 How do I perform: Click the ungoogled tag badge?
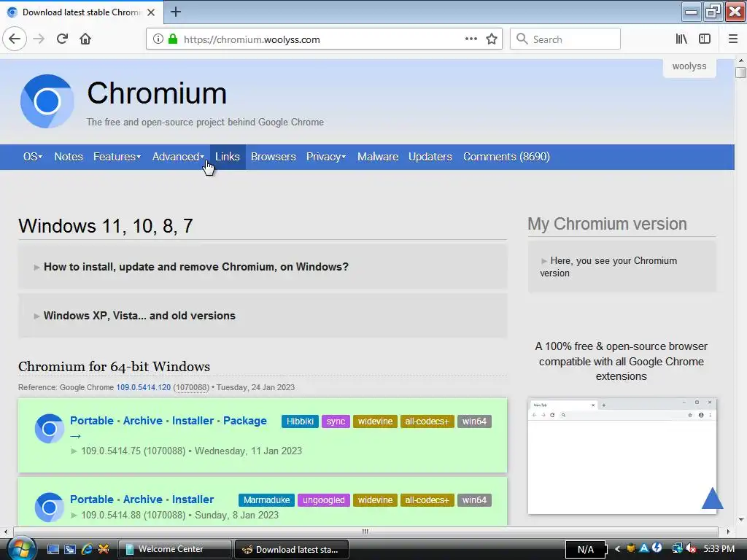click(324, 500)
